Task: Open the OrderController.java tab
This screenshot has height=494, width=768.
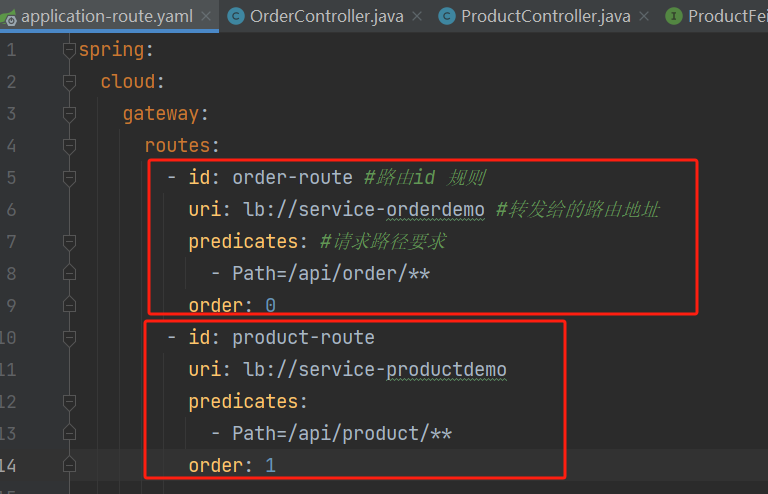Action: [x=327, y=16]
